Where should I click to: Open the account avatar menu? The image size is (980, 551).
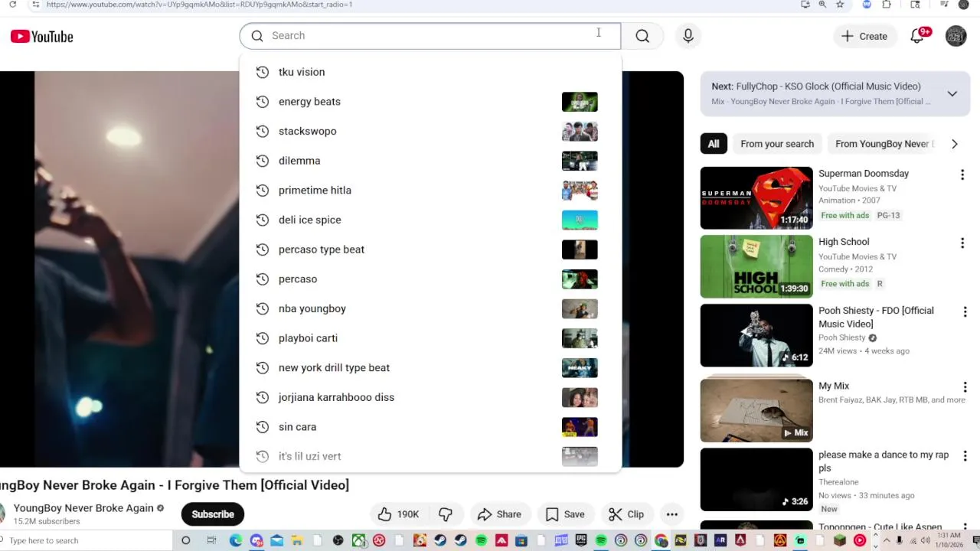click(x=955, y=36)
